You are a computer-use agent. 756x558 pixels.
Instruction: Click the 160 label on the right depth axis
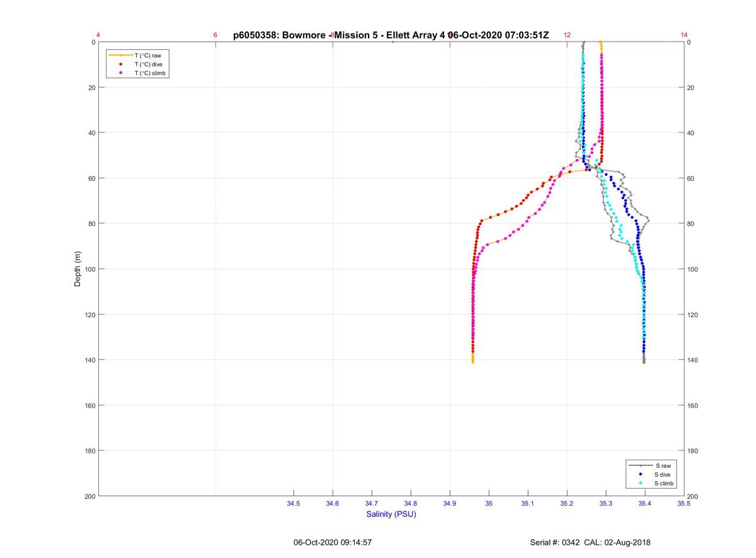(693, 405)
